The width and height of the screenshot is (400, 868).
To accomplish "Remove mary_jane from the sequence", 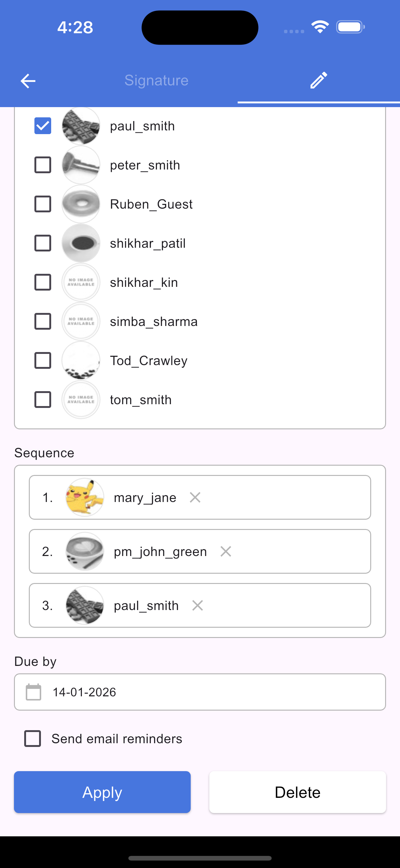I will point(195,497).
